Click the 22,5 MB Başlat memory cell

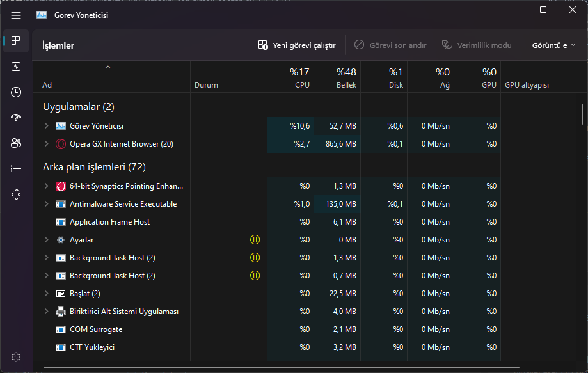click(x=337, y=294)
